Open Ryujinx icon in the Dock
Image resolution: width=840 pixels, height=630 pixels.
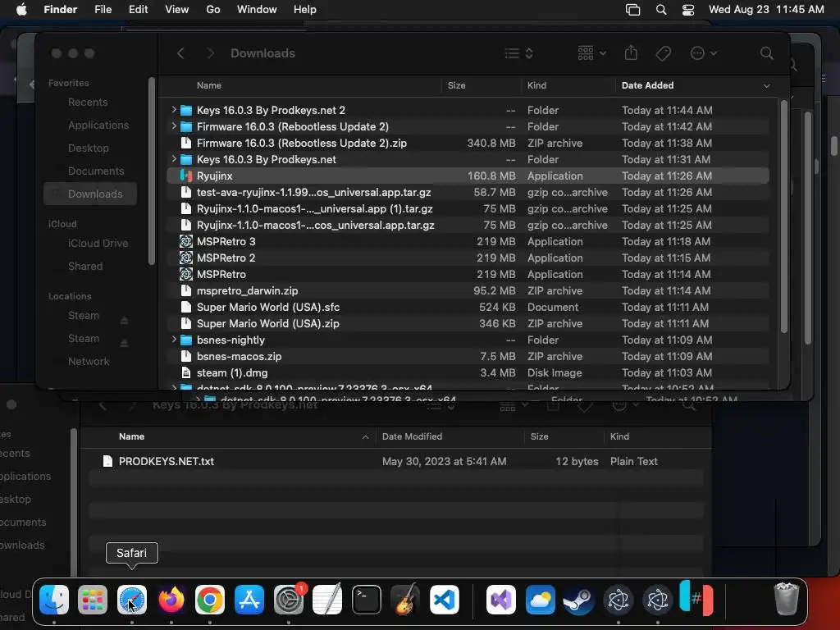(x=696, y=598)
